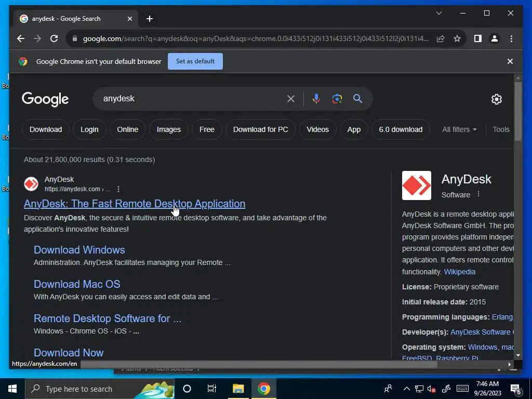Open the Windows Start menu
The image size is (532, 399).
pyautogui.click(x=12, y=389)
